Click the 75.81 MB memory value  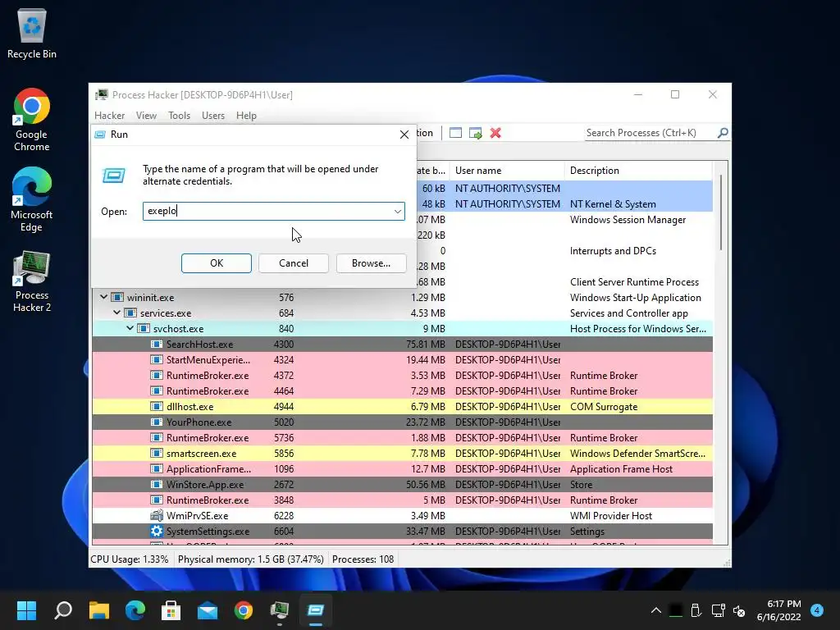[426, 344]
